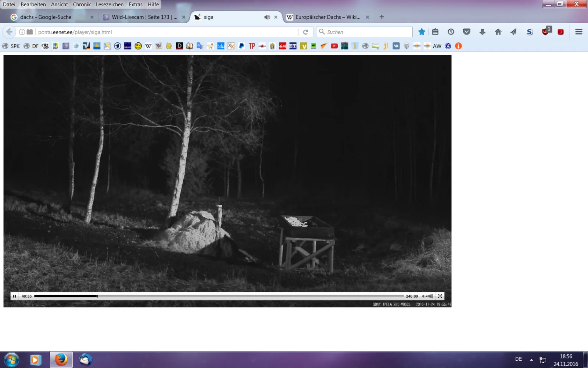Go to Firefox home page
The width and height of the screenshot is (588, 368).
coord(498,32)
